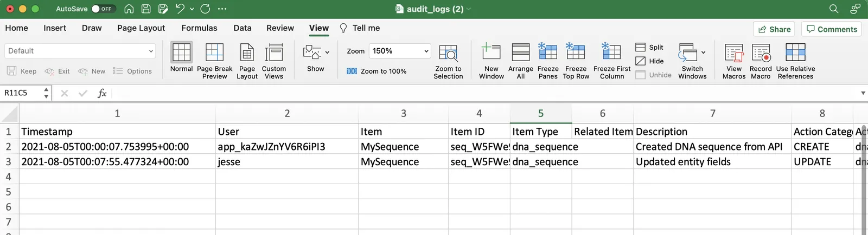Open the audit_logs file title dropdown
Viewport: 868px width, 235px height.
(469, 9)
